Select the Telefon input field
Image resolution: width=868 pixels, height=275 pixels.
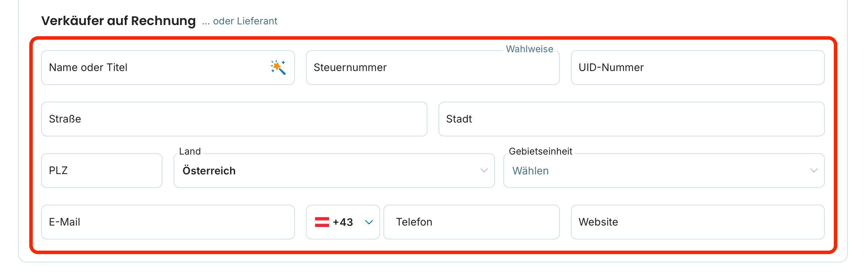click(471, 222)
